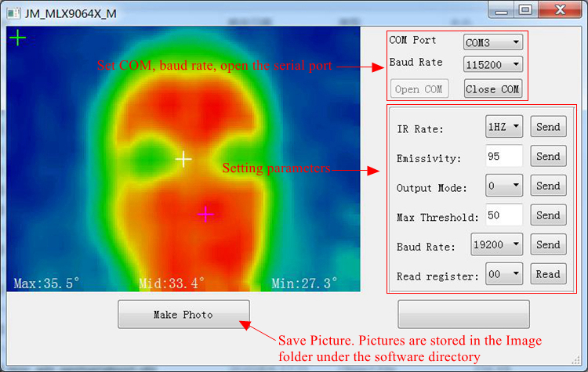Send the Emissivity value
Viewport: 588px width, 372px height.
click(x=548, y=156)
